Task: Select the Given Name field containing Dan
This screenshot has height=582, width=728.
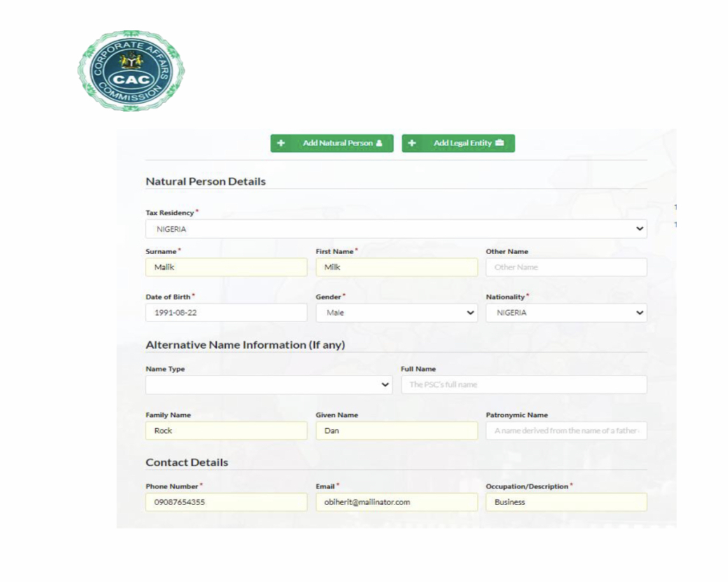Action: click(396, 431)
